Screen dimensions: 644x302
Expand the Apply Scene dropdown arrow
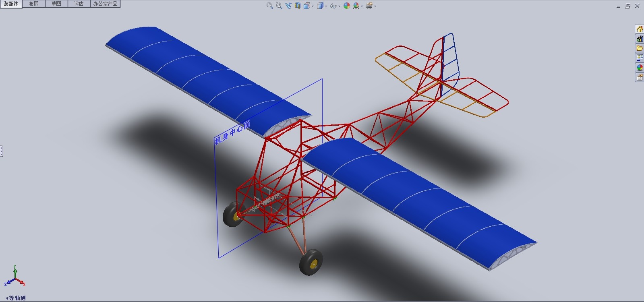point(362,6)
